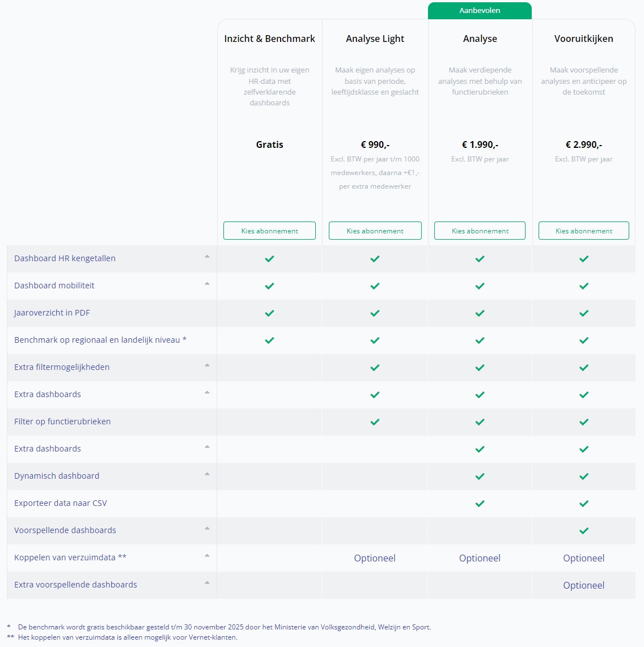The width and height of the screenshot is (644, 647).
Task: Expand Koppelen van verzuimdata row arrow
Action: coord(207,556)
